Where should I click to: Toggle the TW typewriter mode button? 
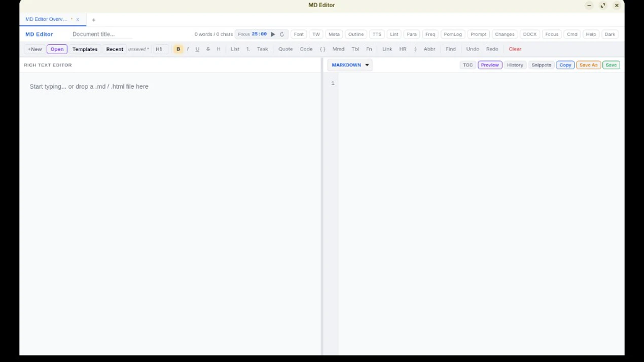coord(316,34)
